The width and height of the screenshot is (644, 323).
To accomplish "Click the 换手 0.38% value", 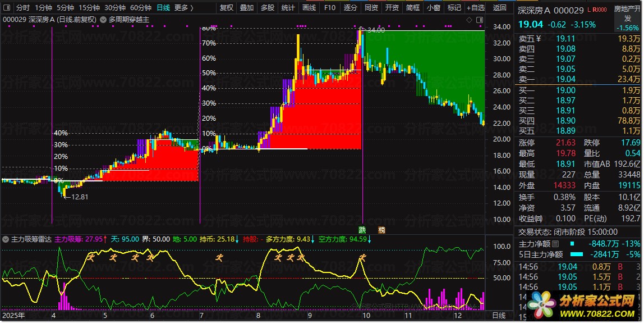I will (564, 197).
